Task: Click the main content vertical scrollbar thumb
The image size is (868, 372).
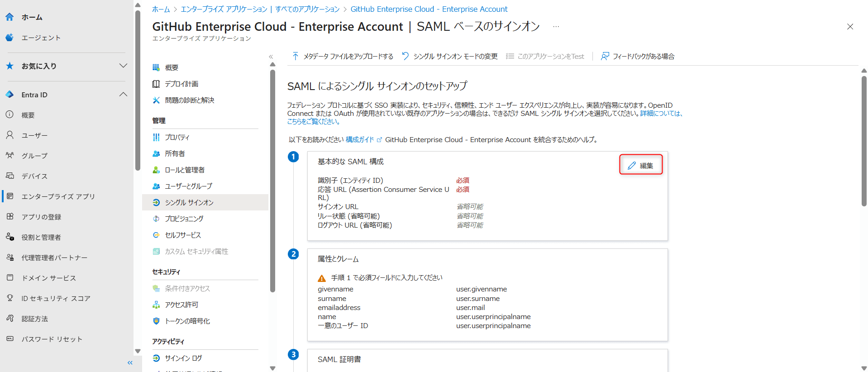Action: 864,141
